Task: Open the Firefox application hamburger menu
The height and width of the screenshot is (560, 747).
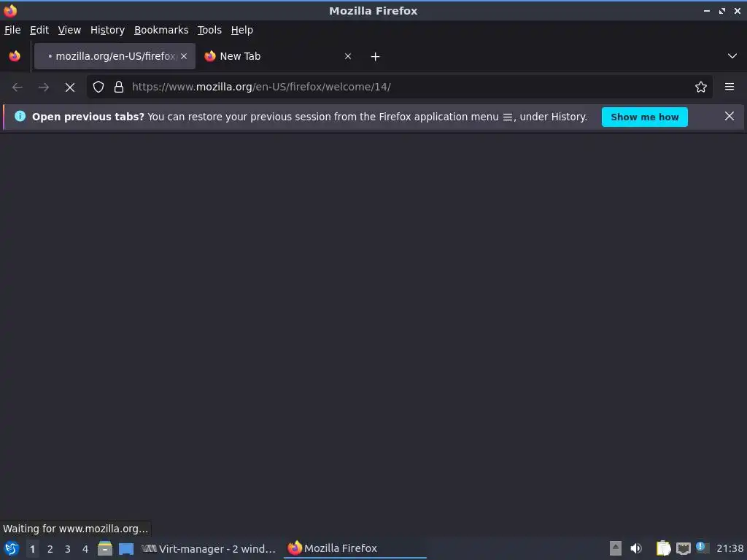Action: pos(729,87)
